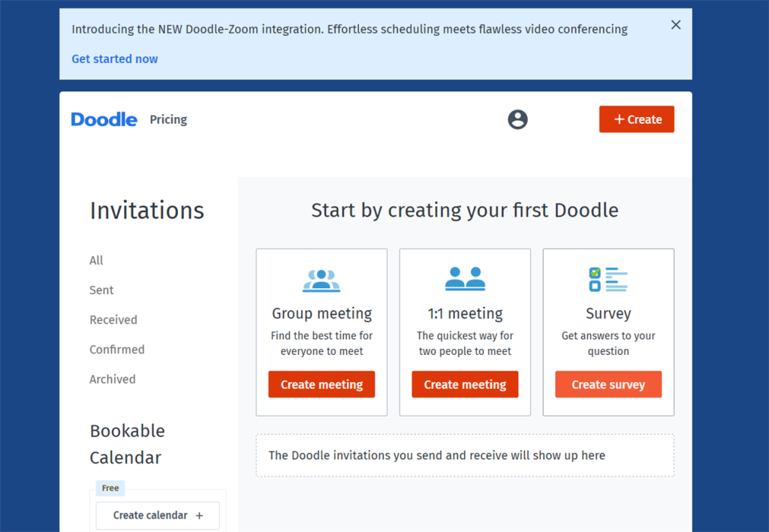Viewport: 769px width, 532px height.
Task: Follow the Get started now link
Action: [115, 59]
